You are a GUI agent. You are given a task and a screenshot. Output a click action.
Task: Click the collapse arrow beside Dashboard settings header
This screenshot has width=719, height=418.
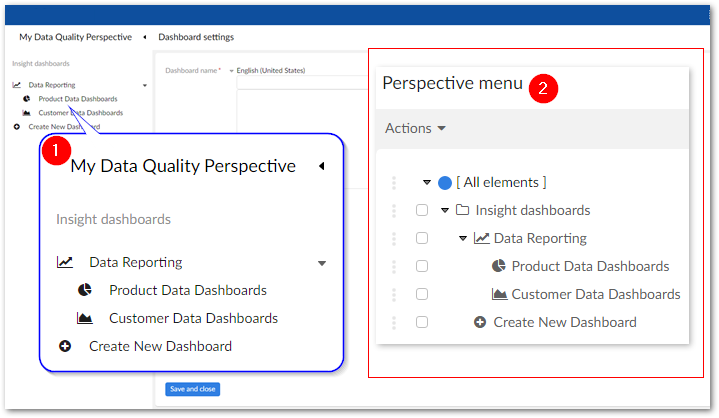[x=145, y=37]
